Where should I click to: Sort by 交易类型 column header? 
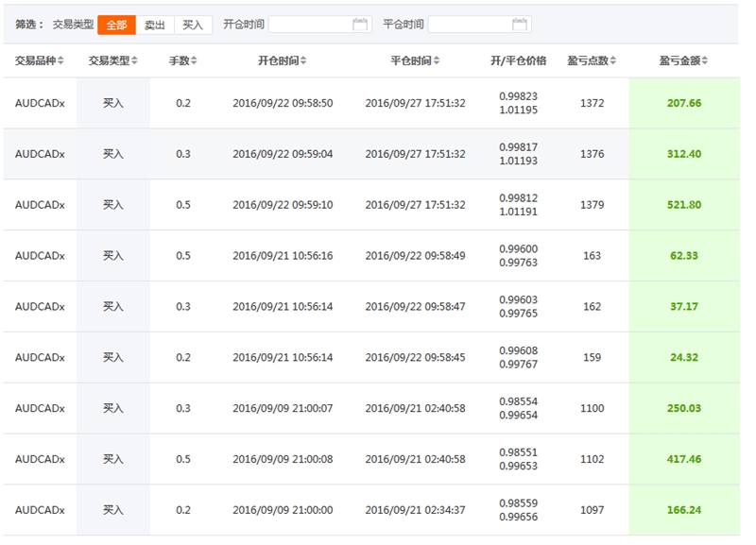point(112,60)
